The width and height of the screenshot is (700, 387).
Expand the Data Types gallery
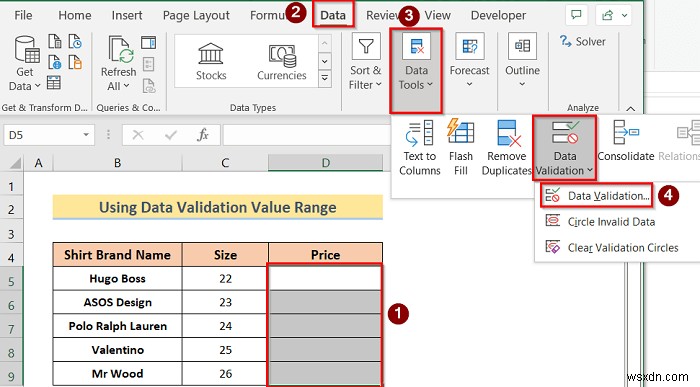tap(325, 79)
